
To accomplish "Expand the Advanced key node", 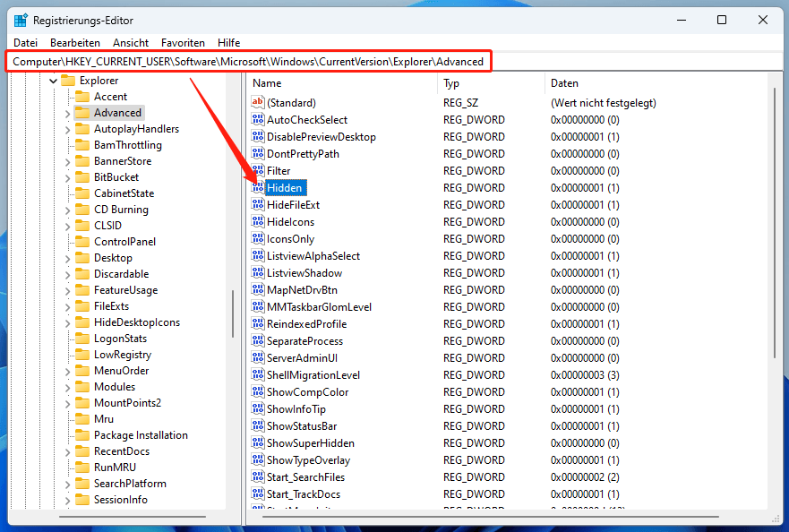I will [67, 114].
